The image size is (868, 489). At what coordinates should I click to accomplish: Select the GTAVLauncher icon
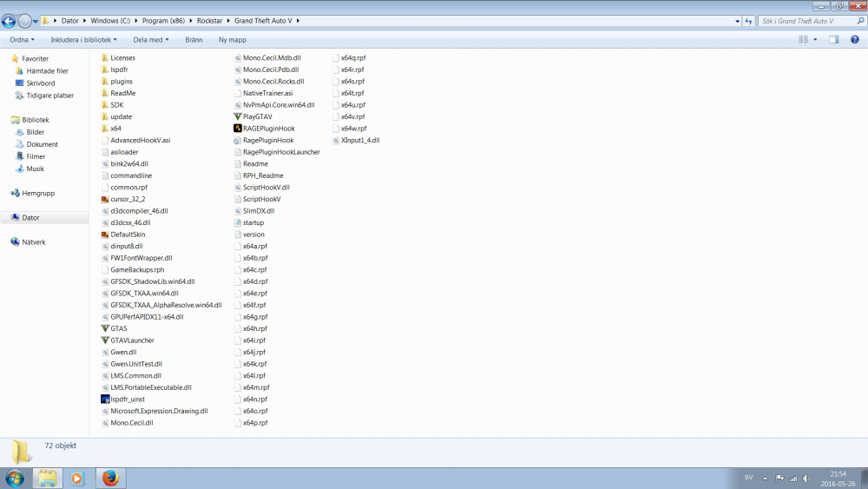(x=105, y=340)
